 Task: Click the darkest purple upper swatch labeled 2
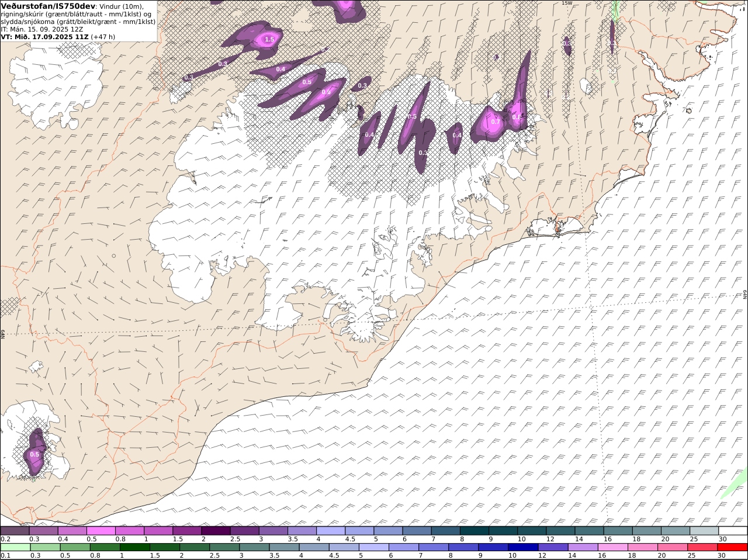pos(216,531)
